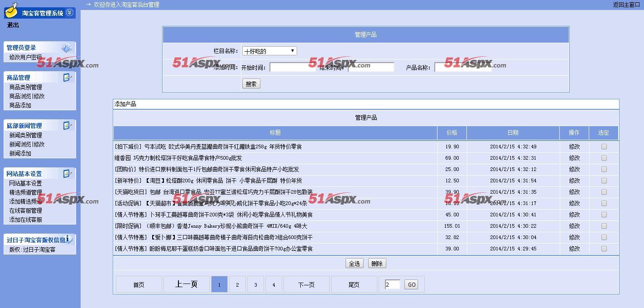This screenshot has width=644, height=308.
Task: Open 新闻浏览|修改 menu item
Action: pyautogui.click(x=27, y=144)
